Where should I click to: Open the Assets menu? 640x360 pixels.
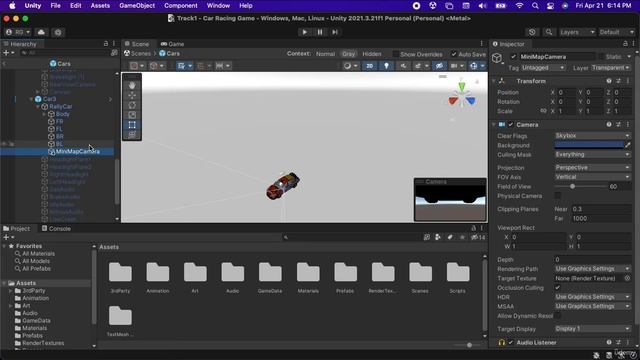[100, 6]
